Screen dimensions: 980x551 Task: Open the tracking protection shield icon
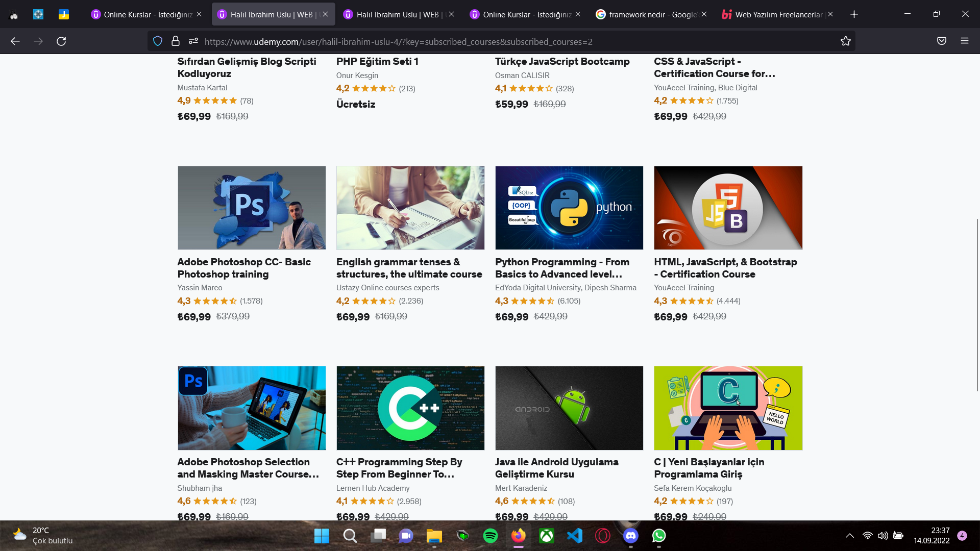[158, 41]
